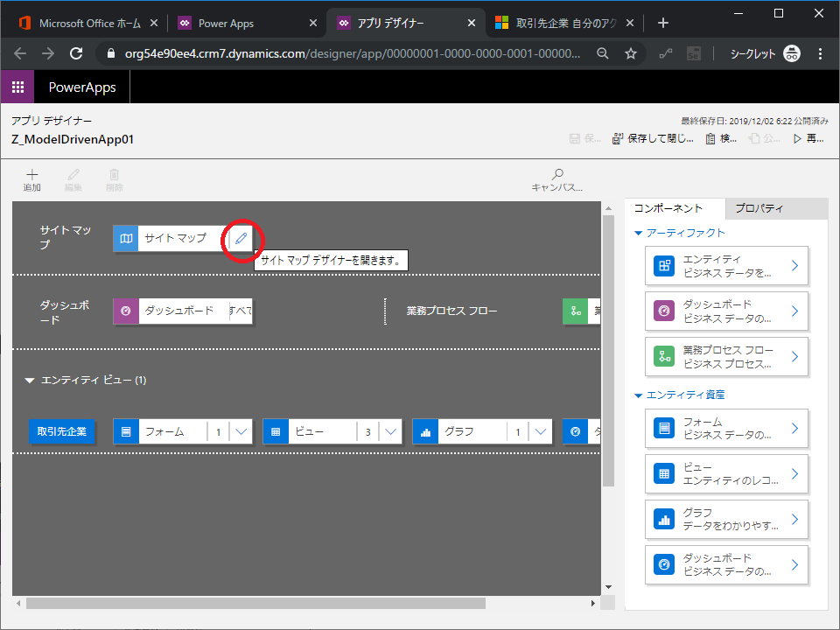Collapse the アーティファクト group
Screen dimensions: 840x630
point(638,233)
